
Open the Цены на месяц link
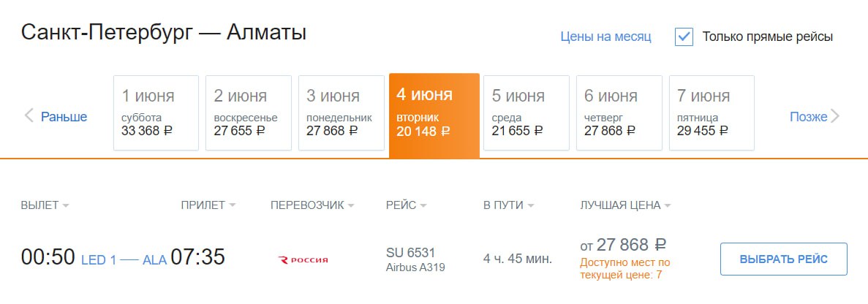605,37
